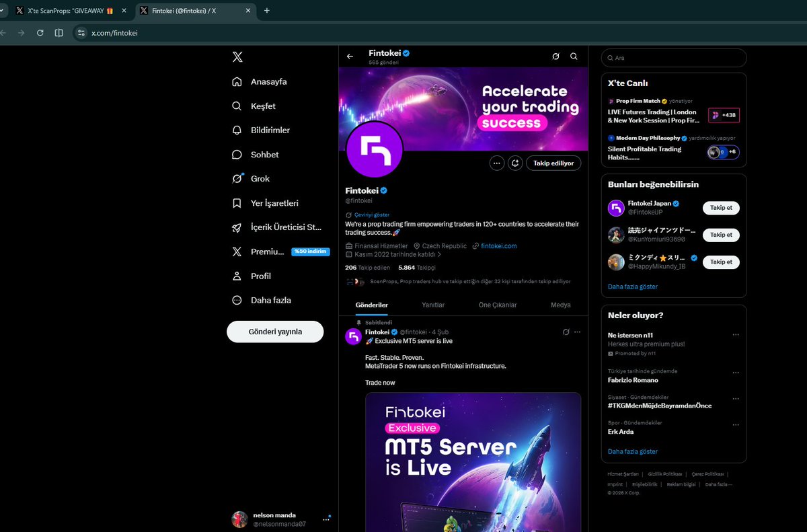Click browser back arrow
The image size is (807, 532).
pyautogui.click(x=3, y=32)
